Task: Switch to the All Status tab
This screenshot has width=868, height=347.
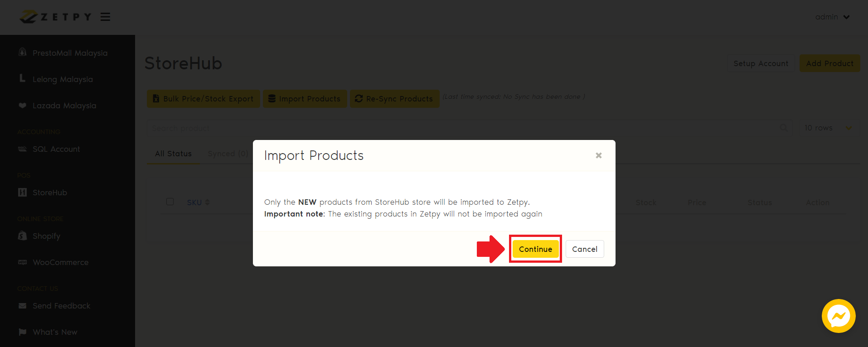Action: (173, 154)
